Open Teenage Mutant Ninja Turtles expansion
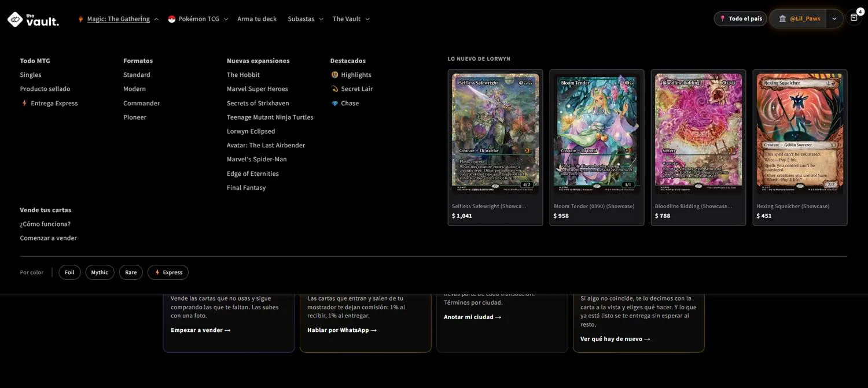Screen dimensions: 868x388 (270, 117)
